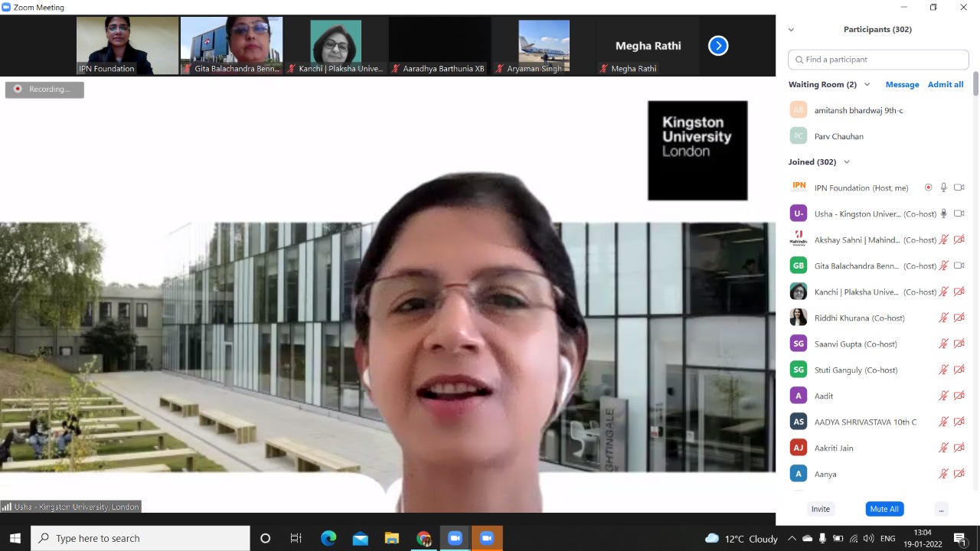Click Akshay Sahni's disabled camera icon

click(959, 240)
